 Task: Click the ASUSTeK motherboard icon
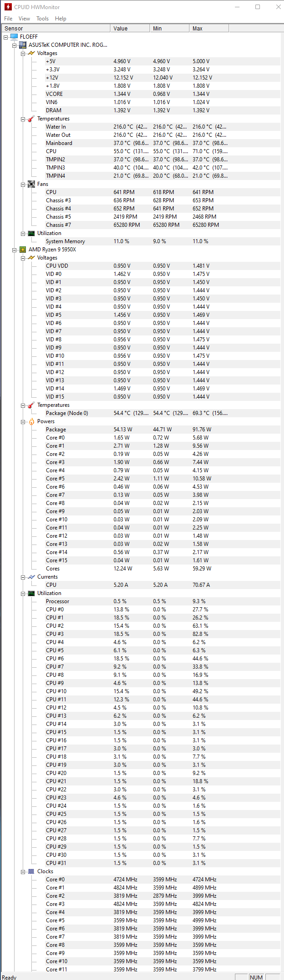23,45
